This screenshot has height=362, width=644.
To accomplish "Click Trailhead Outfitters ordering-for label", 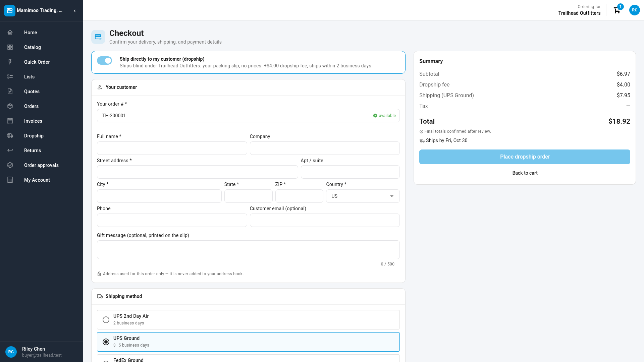I will 579,13.
